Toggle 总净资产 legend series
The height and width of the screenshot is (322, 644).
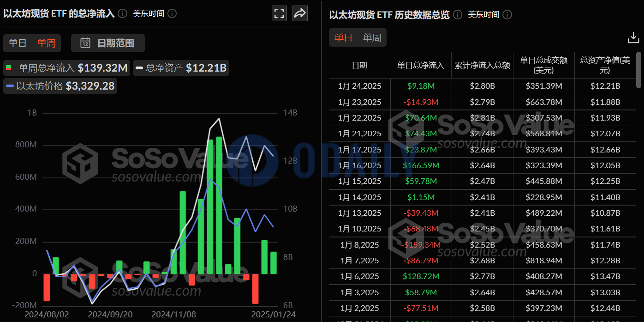coord(181,68)
